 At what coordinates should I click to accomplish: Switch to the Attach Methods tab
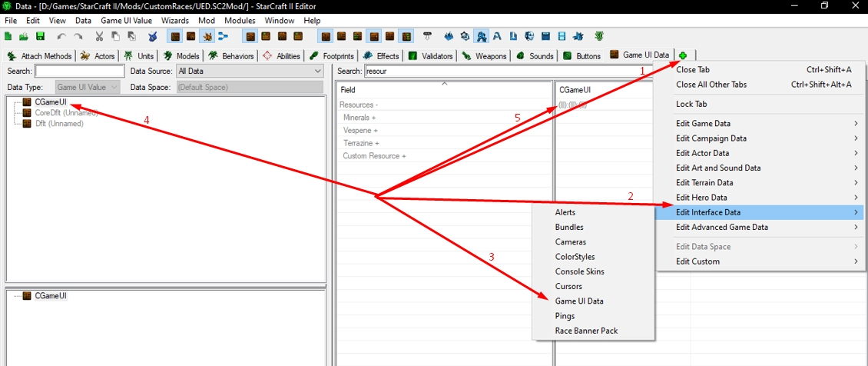click(x=39, y=56)
